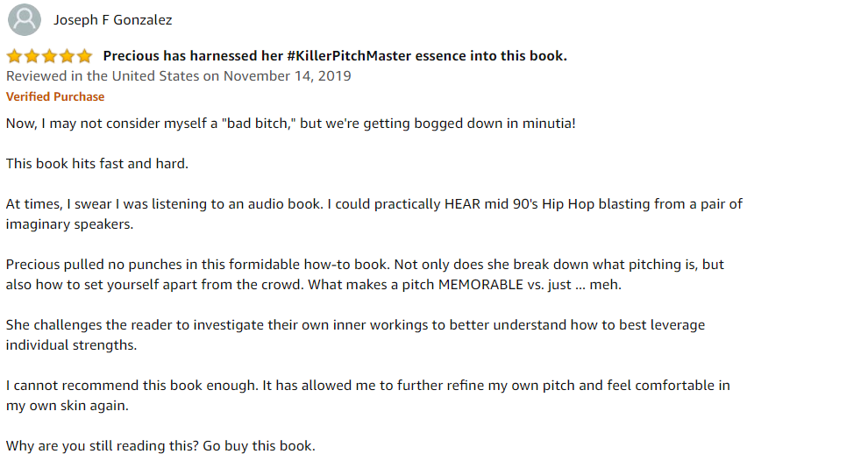Click the reviewer's profile avatar icon
The width and height of the screenshot is (868, 454).
25,19
